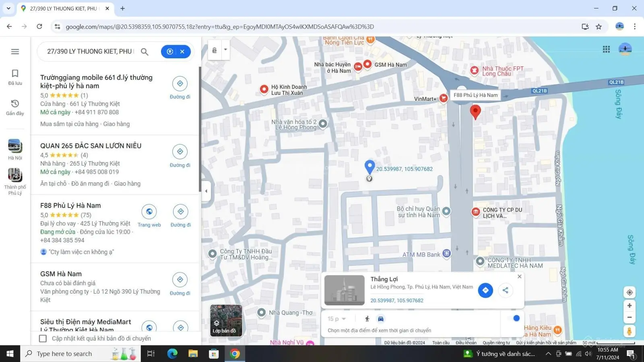
Task: Click the print icon on map
Action: (215, 50)
